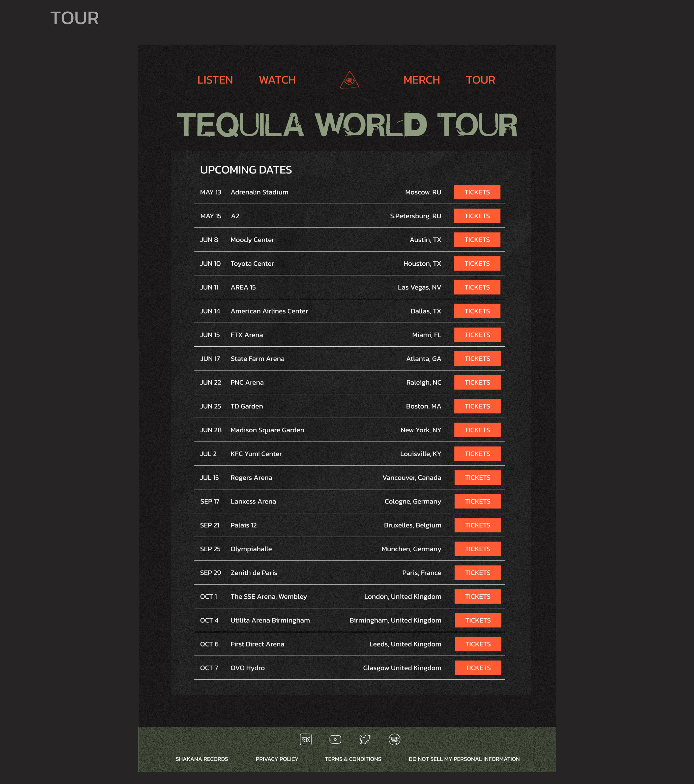The height and width of the screenshot is (784, 694).
Task: Click TICKETS for Madison Square Garden
Action: tap(477, 430)
